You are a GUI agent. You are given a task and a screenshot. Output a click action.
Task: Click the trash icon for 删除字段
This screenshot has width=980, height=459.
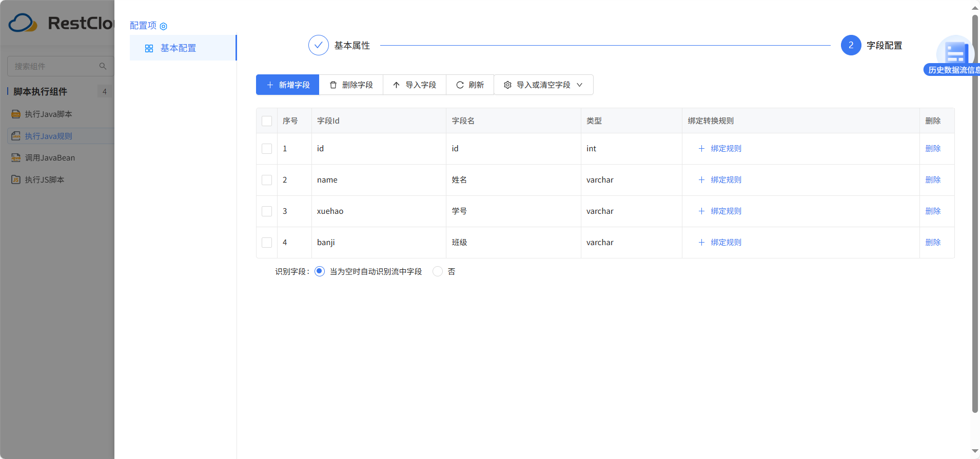tap(333, 85)
